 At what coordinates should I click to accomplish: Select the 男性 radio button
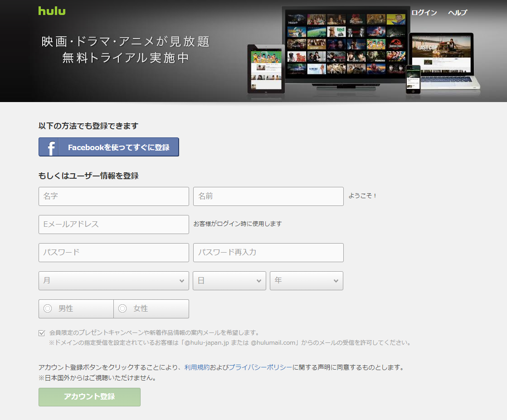[x=48, y=309]
